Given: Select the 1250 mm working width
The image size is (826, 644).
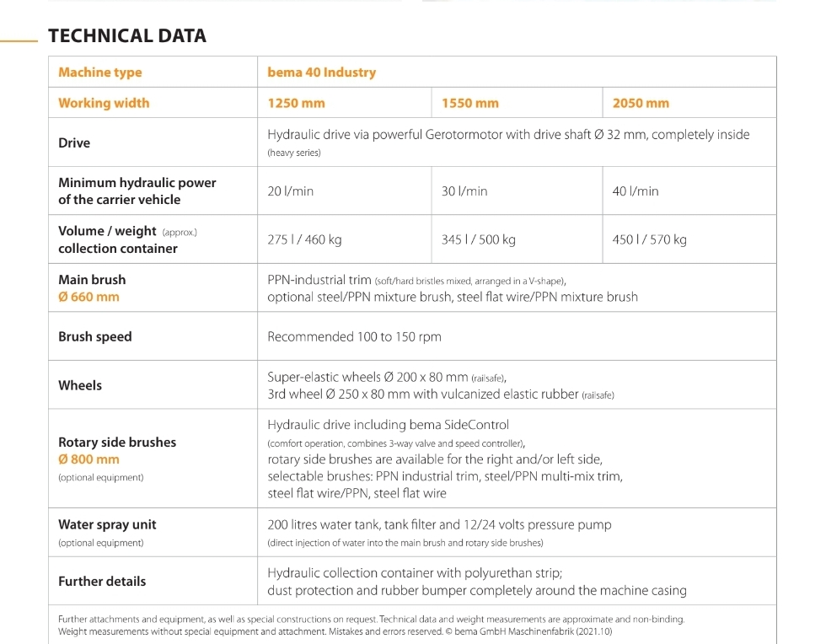Looking at the screenshot, I should point(296,103).
